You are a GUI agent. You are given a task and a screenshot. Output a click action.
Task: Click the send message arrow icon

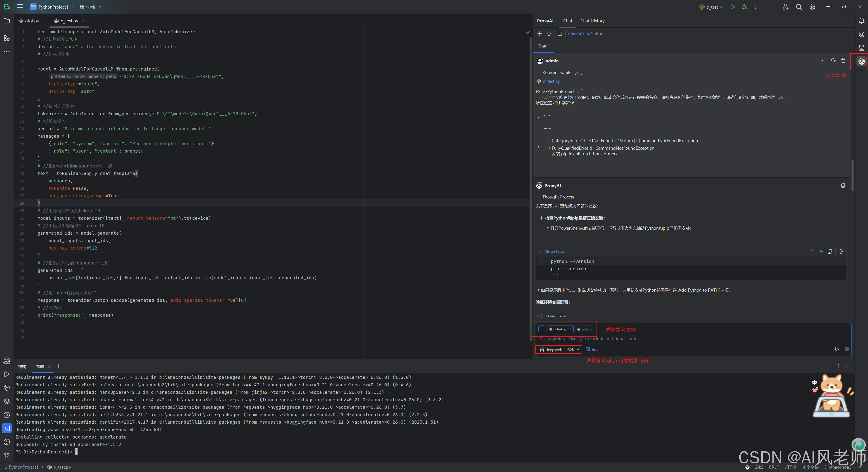(837, 349)
